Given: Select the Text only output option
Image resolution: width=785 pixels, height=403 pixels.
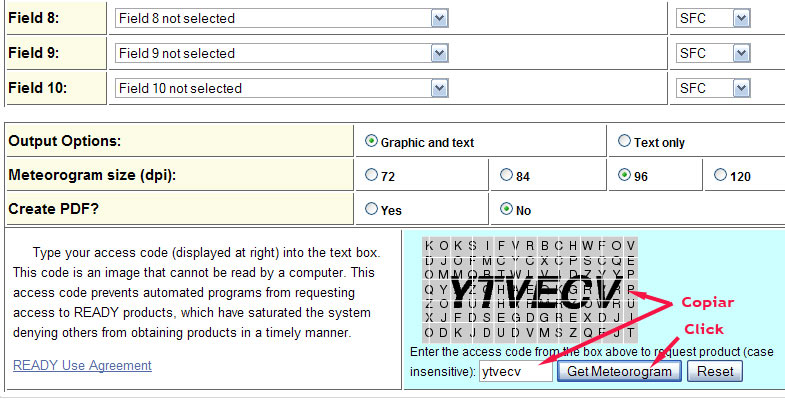Looking at the screenshot, I should point(624,141).
